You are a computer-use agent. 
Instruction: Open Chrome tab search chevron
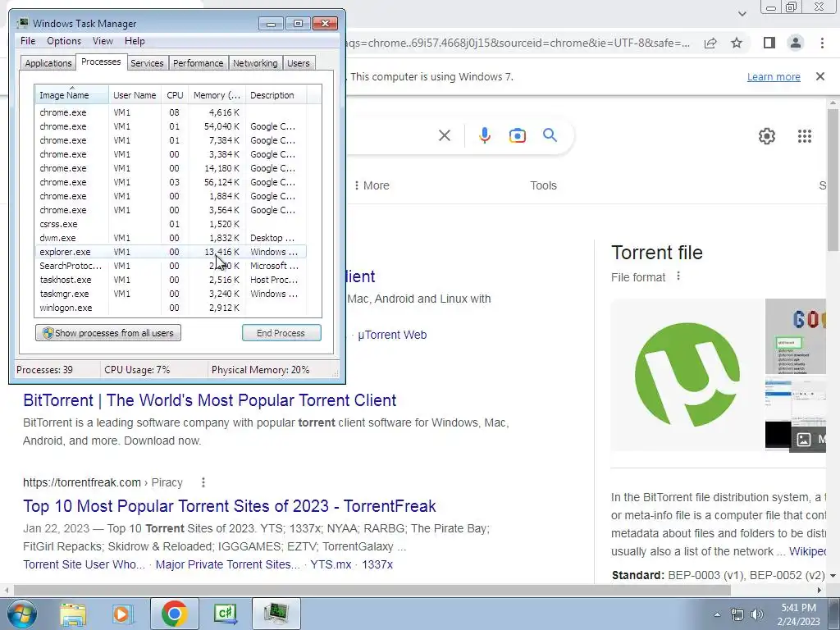pos(742,13)
